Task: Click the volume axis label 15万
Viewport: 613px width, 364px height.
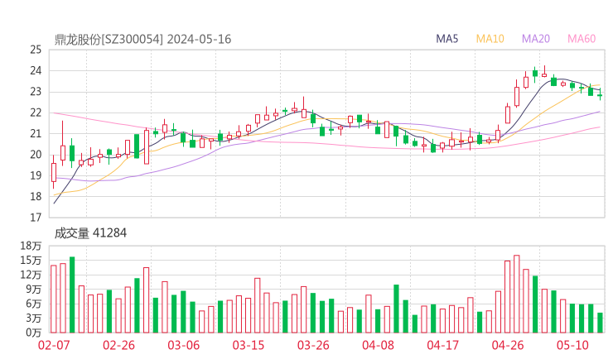Action: tap(31, 261)
